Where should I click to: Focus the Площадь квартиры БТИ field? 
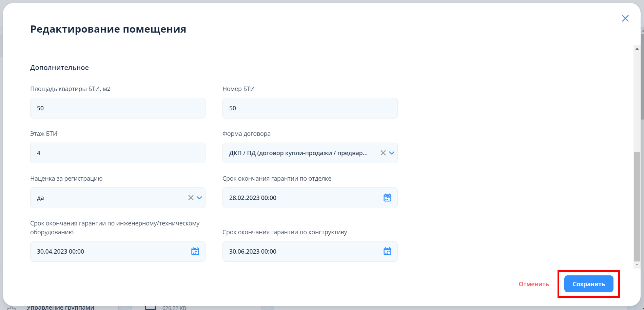point(117,108)
